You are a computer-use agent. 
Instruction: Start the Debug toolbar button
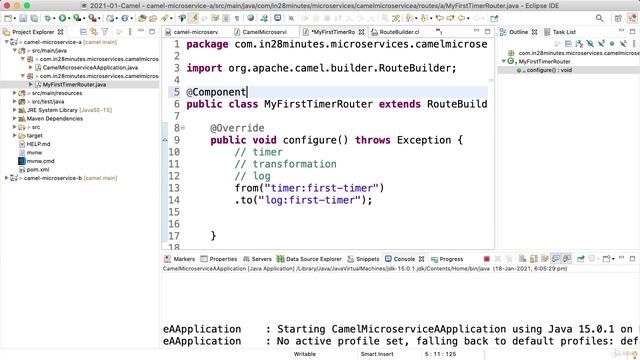(48, 18)
